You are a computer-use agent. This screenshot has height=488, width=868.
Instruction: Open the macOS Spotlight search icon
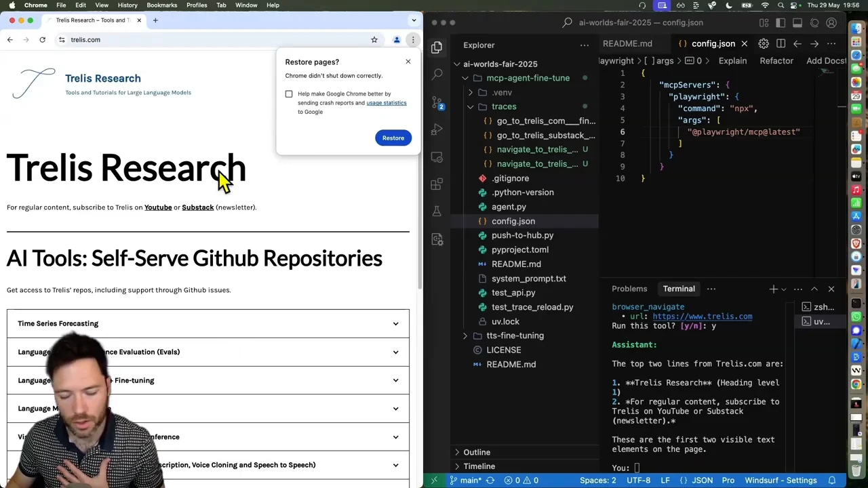(x=781, y=5)
